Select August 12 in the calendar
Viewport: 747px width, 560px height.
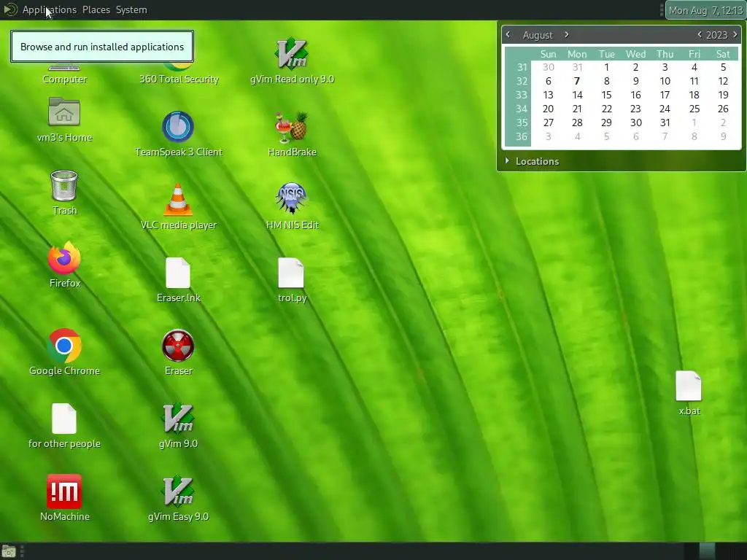pyautogui.click(x=723, y=81)
